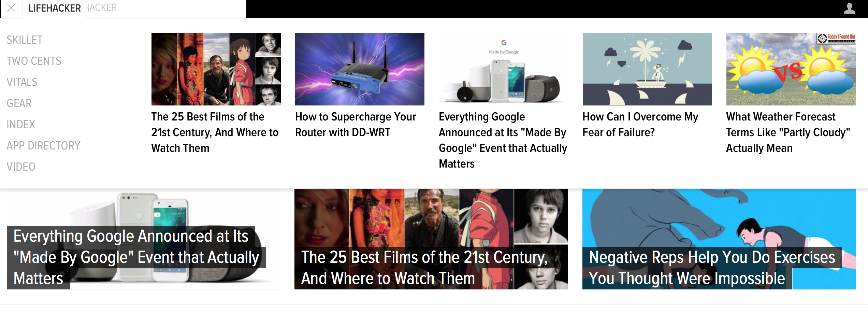
Task: Read 'How to Supercharge Your Router with DD-WRT'
Action: tap(356, 125)
